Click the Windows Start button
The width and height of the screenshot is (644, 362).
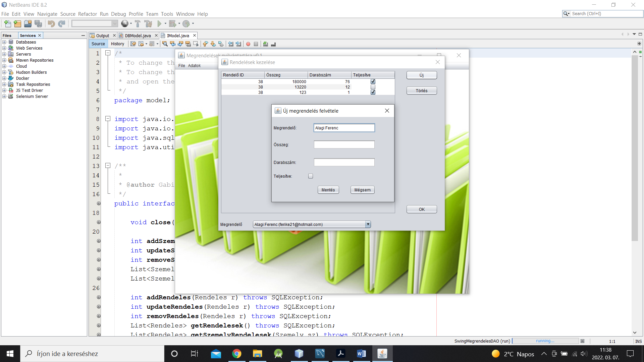(10, 354)
